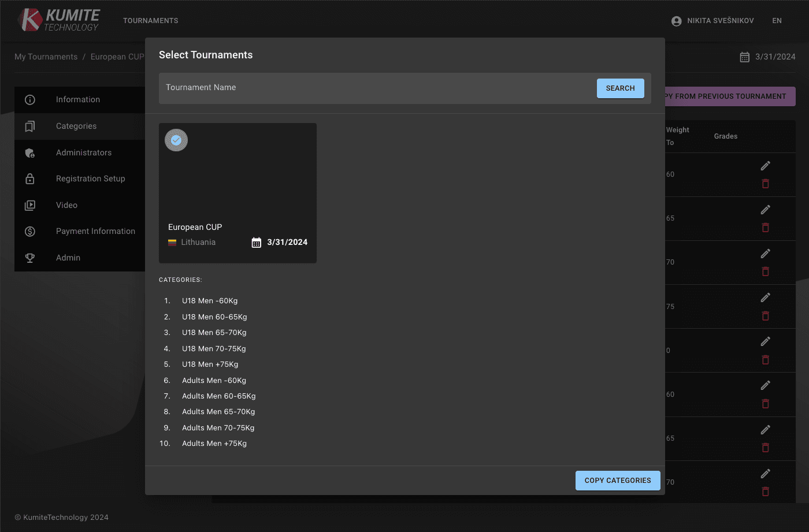Viewport: 809px width, 532px height.
Task: Follow the My Tournaments breadcrumb link
Action: point(46,56)
